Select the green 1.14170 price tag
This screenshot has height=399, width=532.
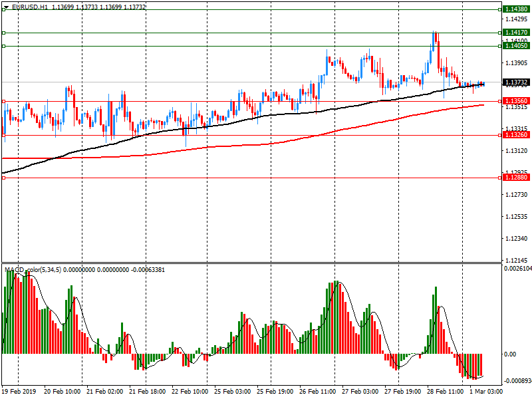point(516,33)
